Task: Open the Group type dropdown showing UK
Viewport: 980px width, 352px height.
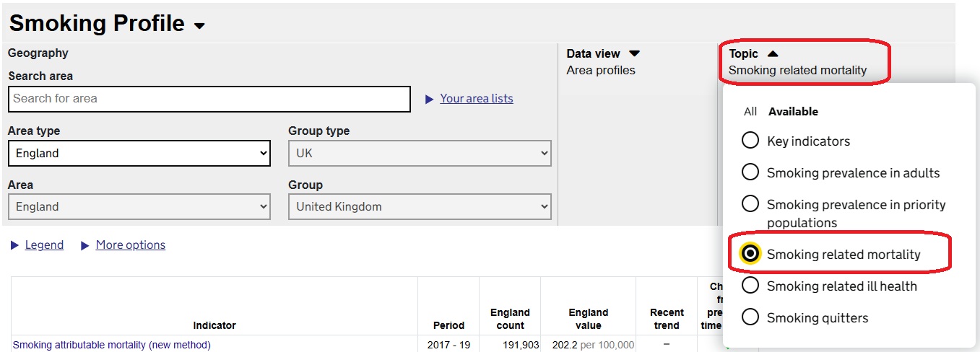Action: [420, 153]
